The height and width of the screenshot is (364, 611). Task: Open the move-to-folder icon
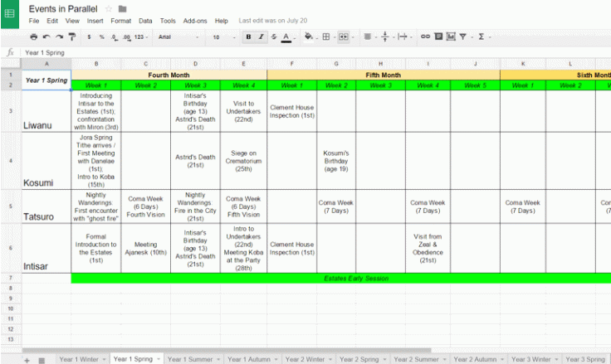[122, 8]
